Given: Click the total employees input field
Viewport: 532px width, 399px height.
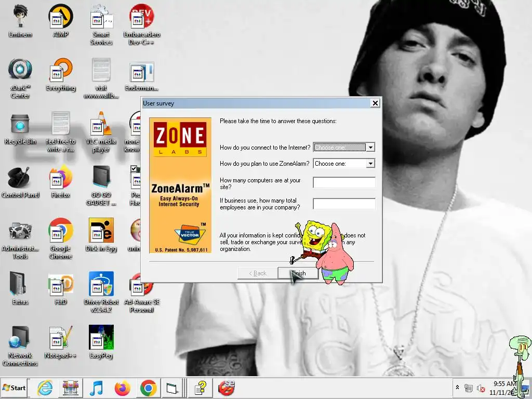Looking at the screenshot, I should [x=344, y=204].
